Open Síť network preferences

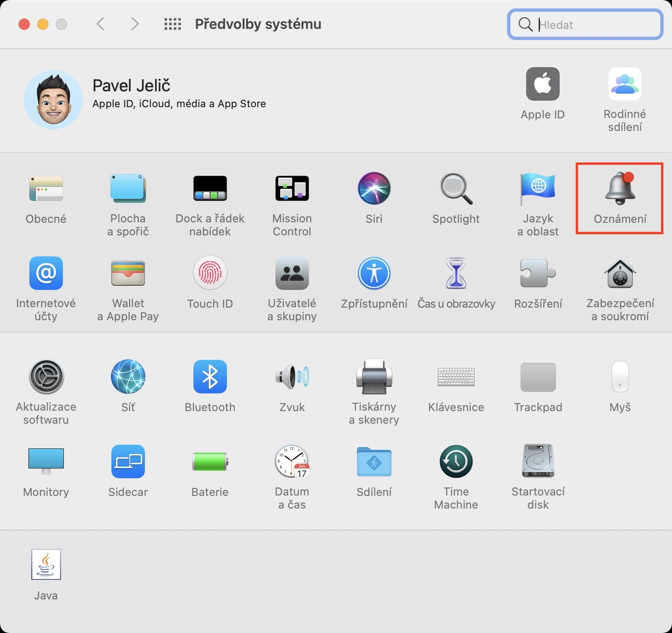click(128, 377)
